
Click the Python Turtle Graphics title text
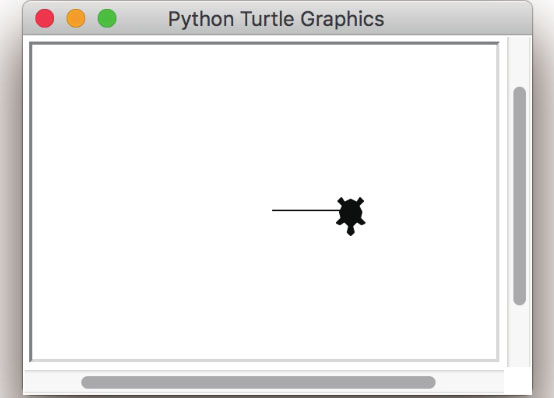click(x=276, y=19)
